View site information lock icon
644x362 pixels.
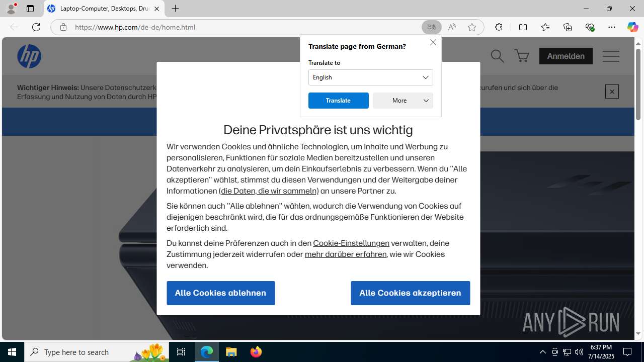click(x=63, y=27)
